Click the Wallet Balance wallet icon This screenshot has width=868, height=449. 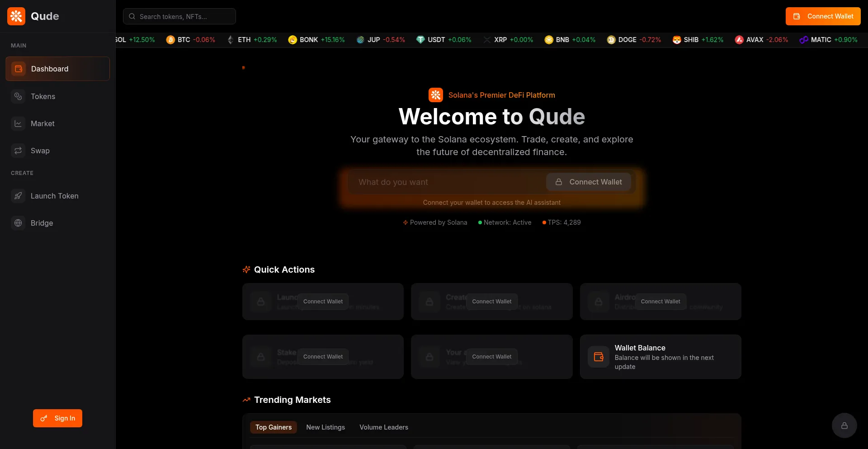(599, 357)
